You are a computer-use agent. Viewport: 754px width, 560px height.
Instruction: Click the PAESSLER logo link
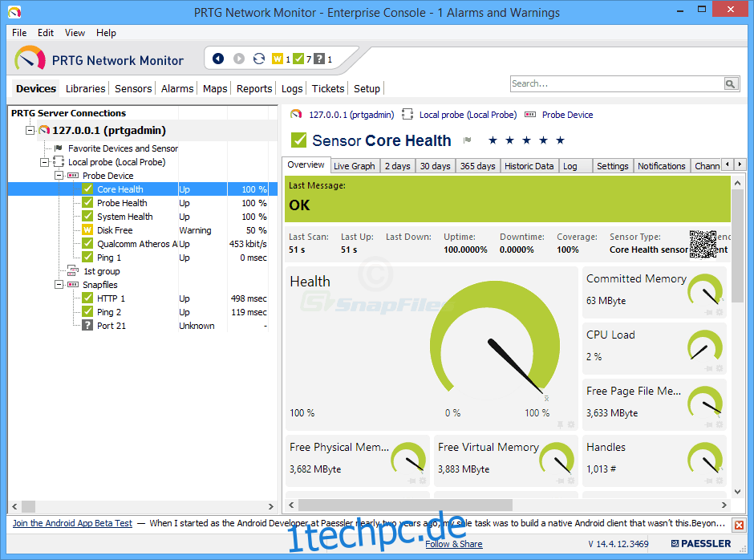pyautogui.click(x=701, y=544)
